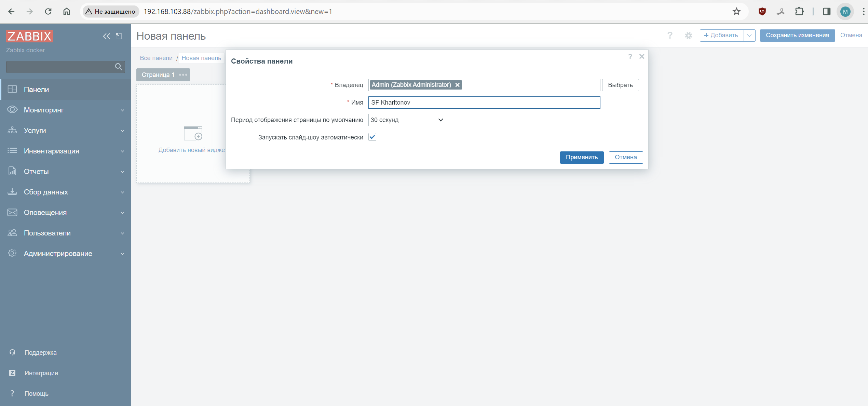The height and width of the screenshot is (406, 868).
Task: Open the Интеграции sidebar item
Action: [41, 373]
